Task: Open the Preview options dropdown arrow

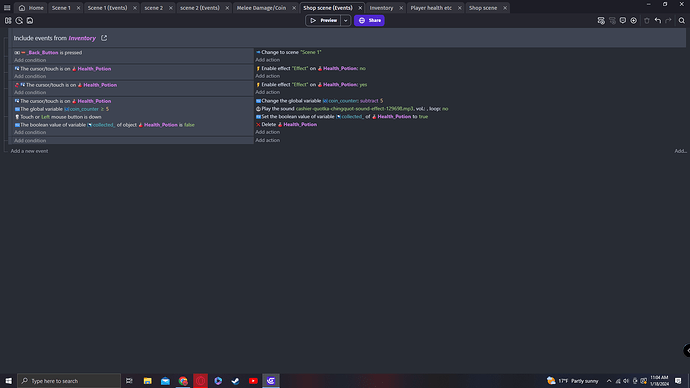Action: [345, 20]
